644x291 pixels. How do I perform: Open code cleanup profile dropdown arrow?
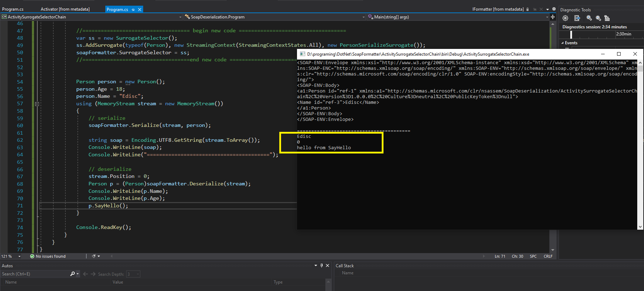(99, 256)
